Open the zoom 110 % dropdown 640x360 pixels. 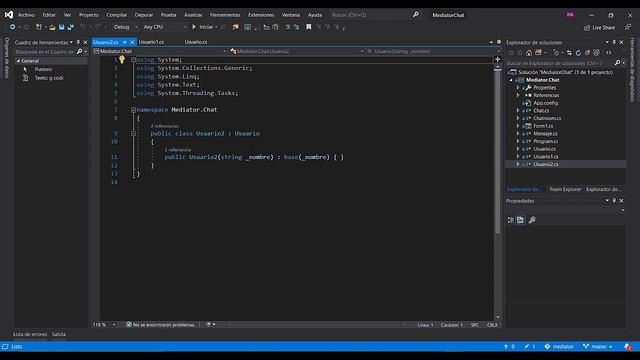click(x=104, y=325)
